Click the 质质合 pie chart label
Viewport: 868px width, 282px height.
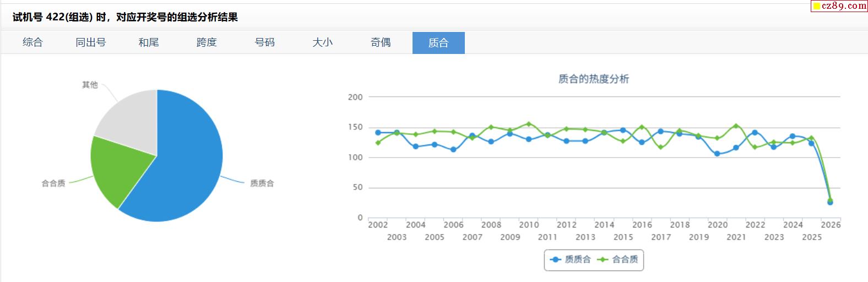tap(262, 183)
